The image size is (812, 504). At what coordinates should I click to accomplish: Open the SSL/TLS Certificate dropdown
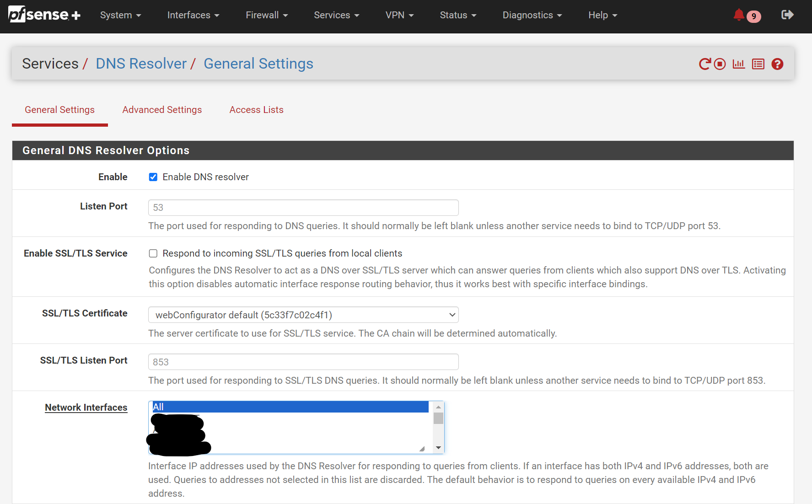303,315
